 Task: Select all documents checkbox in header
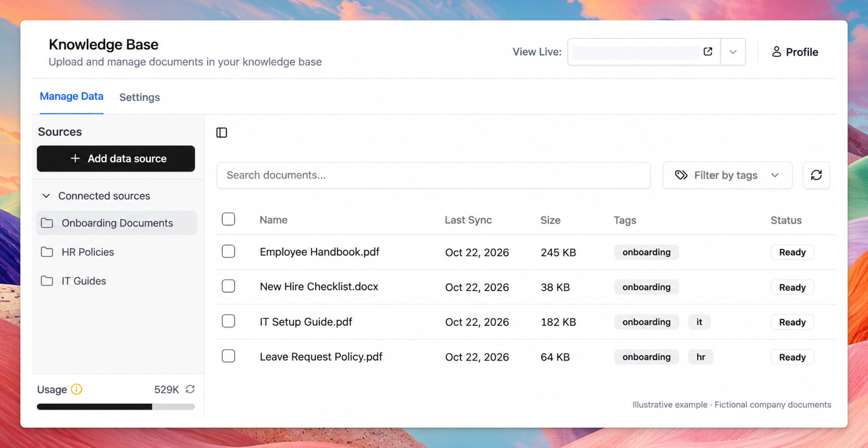pos(228,219)
